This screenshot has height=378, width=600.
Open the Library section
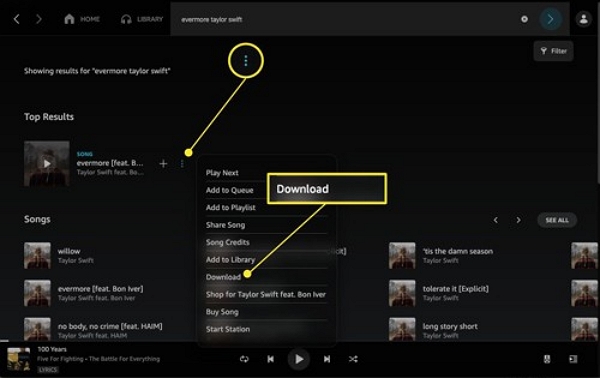click(142, 19)
